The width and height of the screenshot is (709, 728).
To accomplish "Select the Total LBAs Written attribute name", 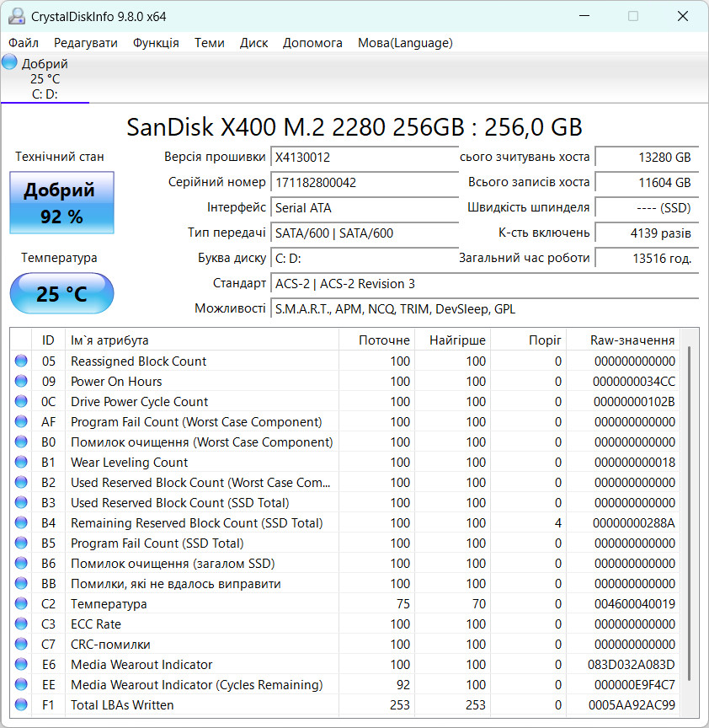I will click(122, 704).
